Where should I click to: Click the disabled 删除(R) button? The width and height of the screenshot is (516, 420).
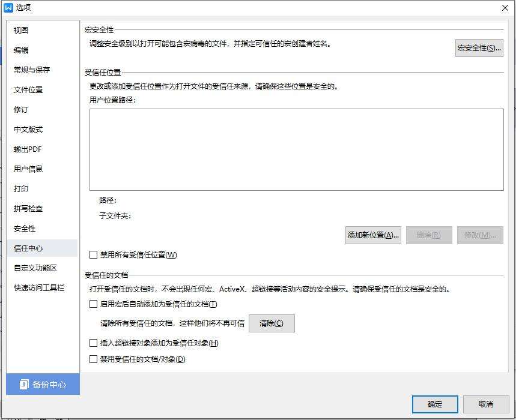point(429,235)
